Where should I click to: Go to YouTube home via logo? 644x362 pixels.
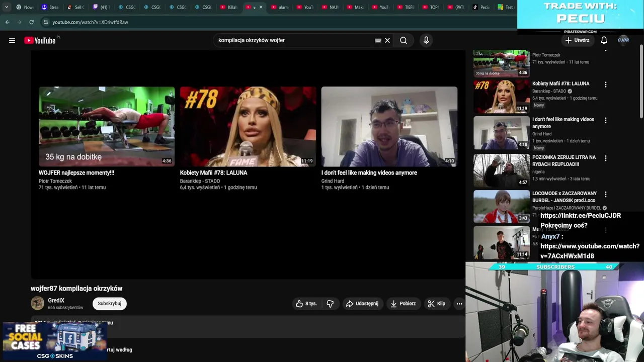point(40,40)
